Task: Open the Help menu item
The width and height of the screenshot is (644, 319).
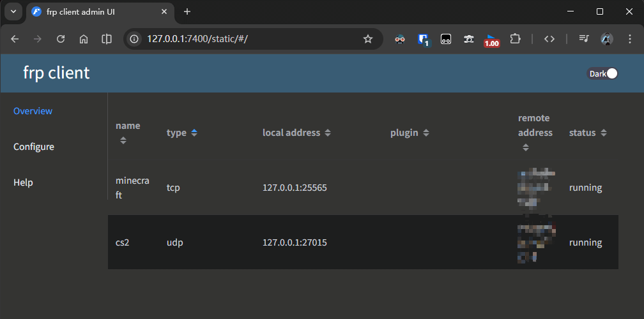Action: (x=23, y=182)
